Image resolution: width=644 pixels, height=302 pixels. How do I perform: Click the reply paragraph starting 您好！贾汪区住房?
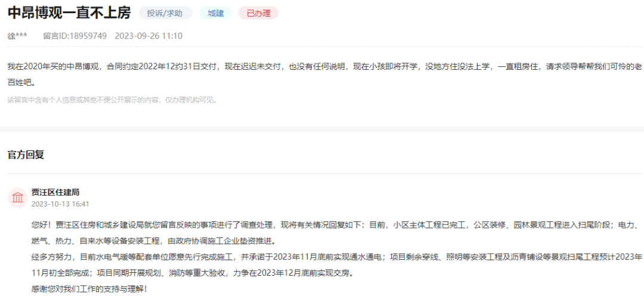coord(334,232)
